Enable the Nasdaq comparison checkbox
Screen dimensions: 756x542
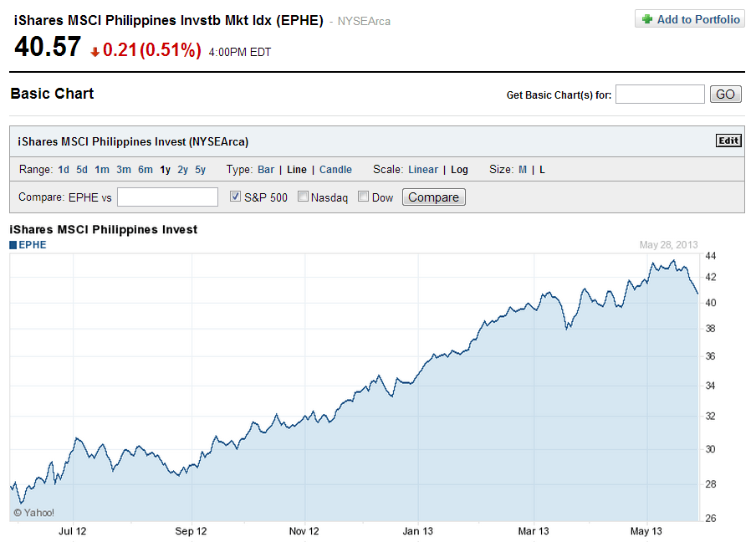tap(303, 197)
